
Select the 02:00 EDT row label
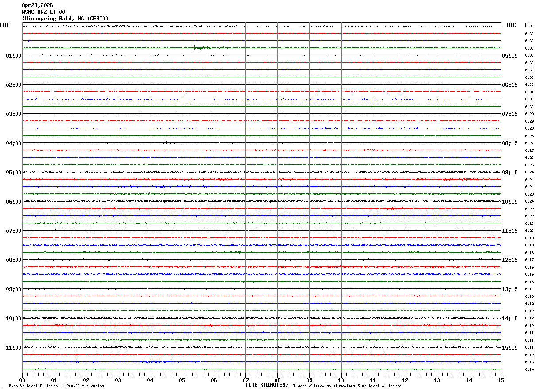point(14,85)
